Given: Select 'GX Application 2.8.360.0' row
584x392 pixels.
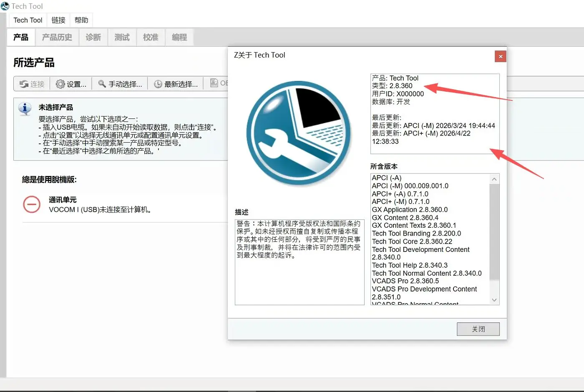Looking at the screenshot, I should pyautogui.click(x=410, y=210).
